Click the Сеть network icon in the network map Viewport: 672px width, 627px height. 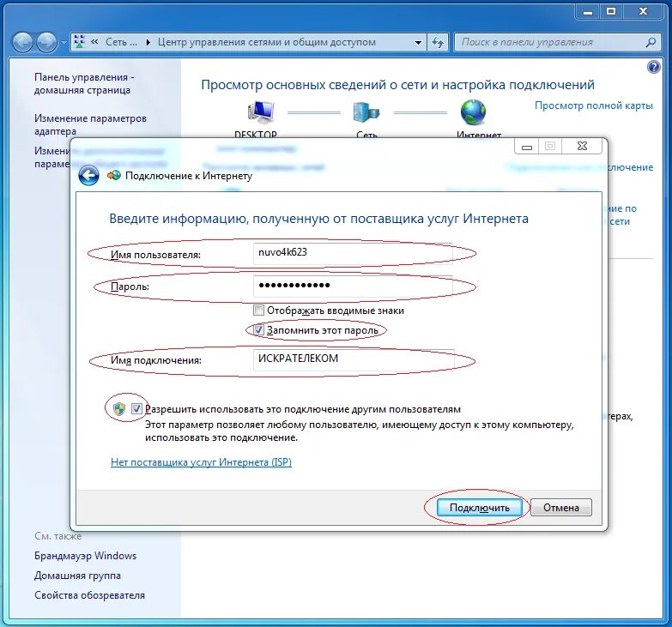tap(366, 112)
